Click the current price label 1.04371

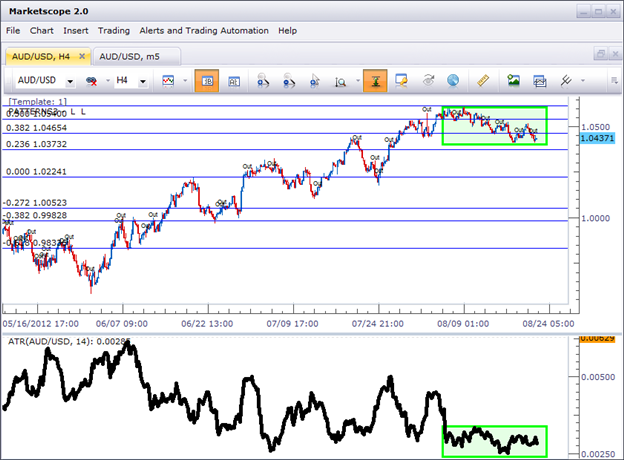[597, 138]
